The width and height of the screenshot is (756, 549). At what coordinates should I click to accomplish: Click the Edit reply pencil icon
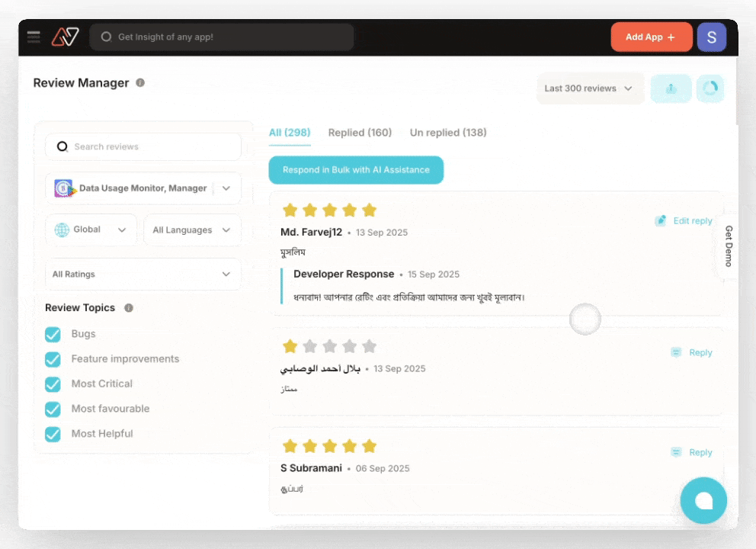click(x=661, y=220)
